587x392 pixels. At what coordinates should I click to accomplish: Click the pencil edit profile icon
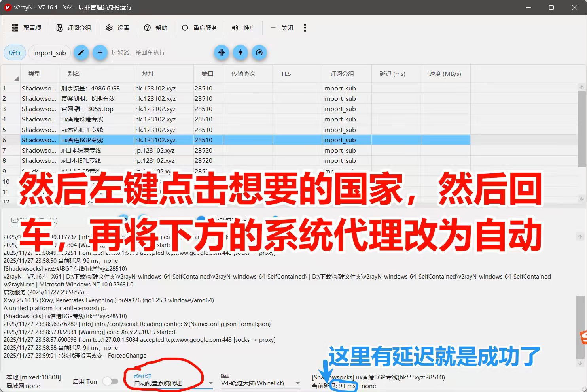(81, 53)
